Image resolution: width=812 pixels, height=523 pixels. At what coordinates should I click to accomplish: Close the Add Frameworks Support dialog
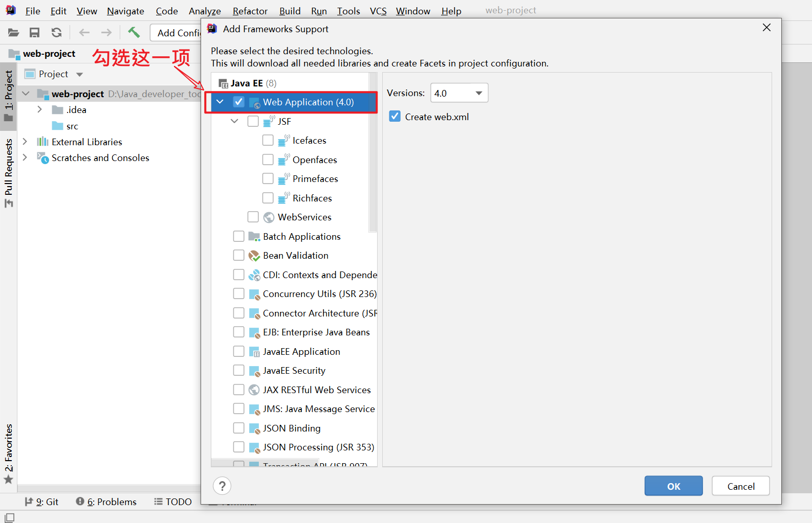(x=766, y=28)
